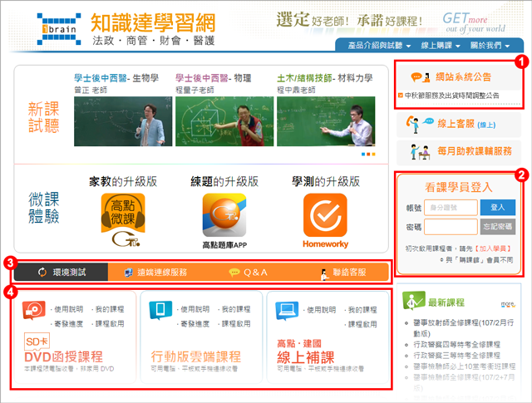This screenshot has width=532, height=403.
Task: Click the ibrain logo
Action: [x=59, y=29]
